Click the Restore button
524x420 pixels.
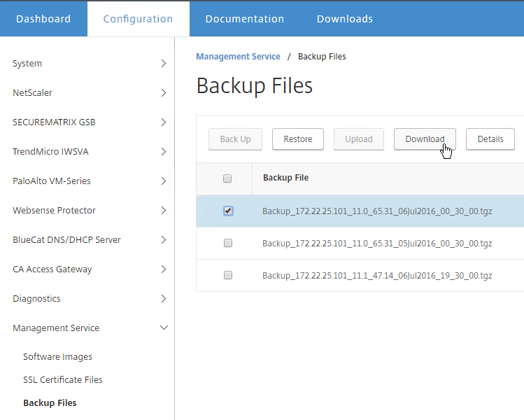click(298, 139)
